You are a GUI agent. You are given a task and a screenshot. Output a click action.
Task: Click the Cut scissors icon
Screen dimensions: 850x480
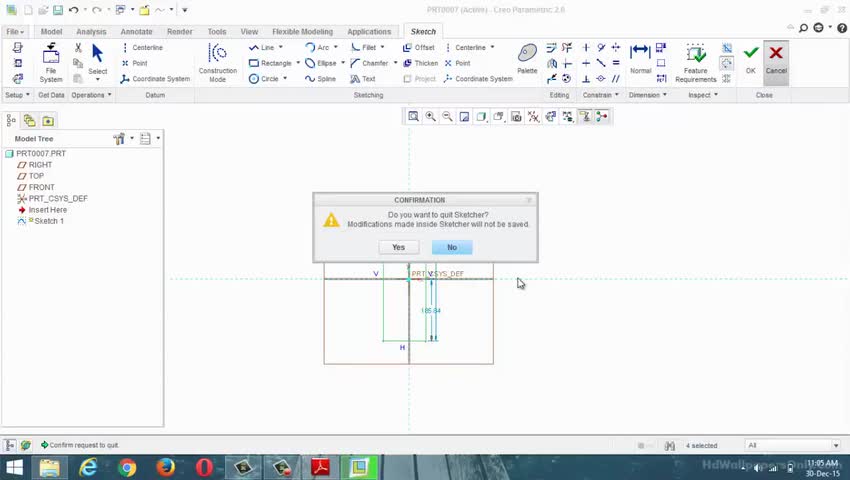click(x=78, y=48)
